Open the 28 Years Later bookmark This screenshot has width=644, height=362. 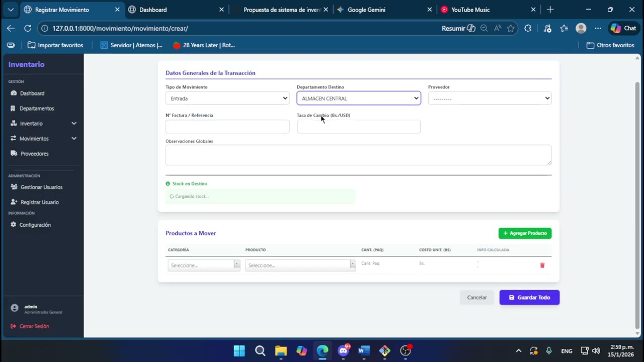pyautogui.click(x=204, y=45)
